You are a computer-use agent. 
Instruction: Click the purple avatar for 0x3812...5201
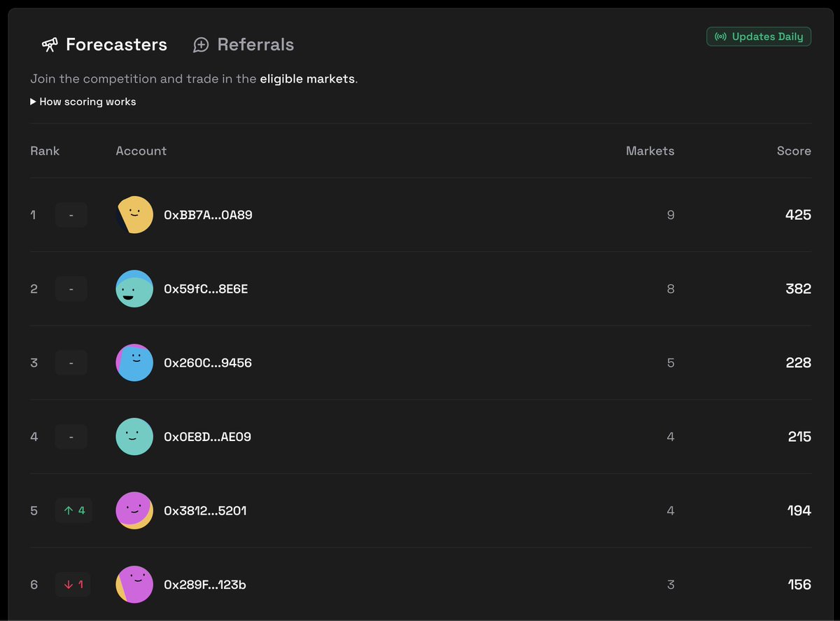pyautogui.click(x=134, y=510)
